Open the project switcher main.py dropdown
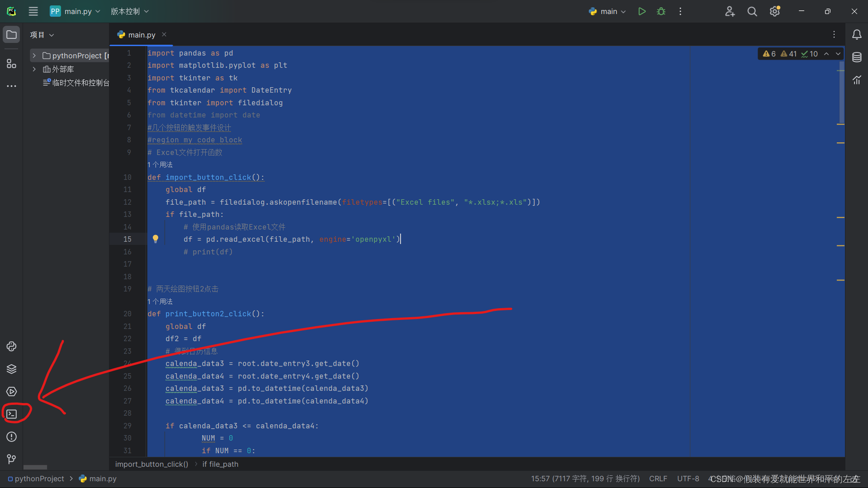Viewport: 868px width, 488px height. 75,11
